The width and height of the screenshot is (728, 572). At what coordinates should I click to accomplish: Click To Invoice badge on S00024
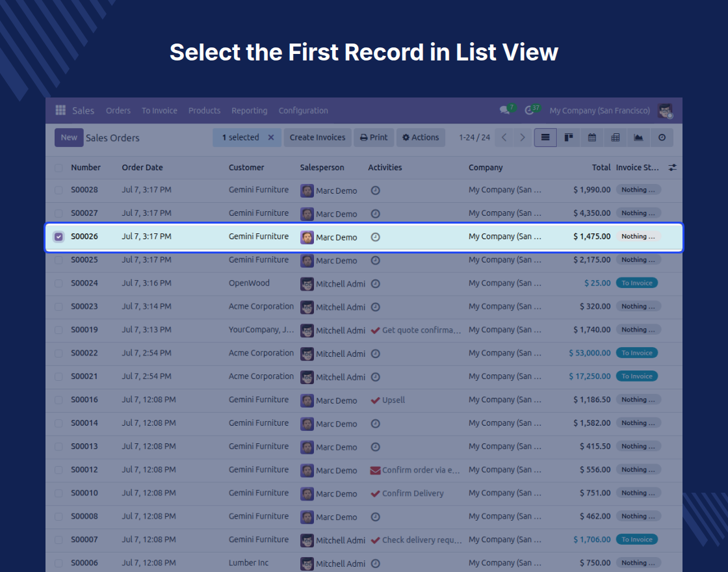click(x=636, y=283)
